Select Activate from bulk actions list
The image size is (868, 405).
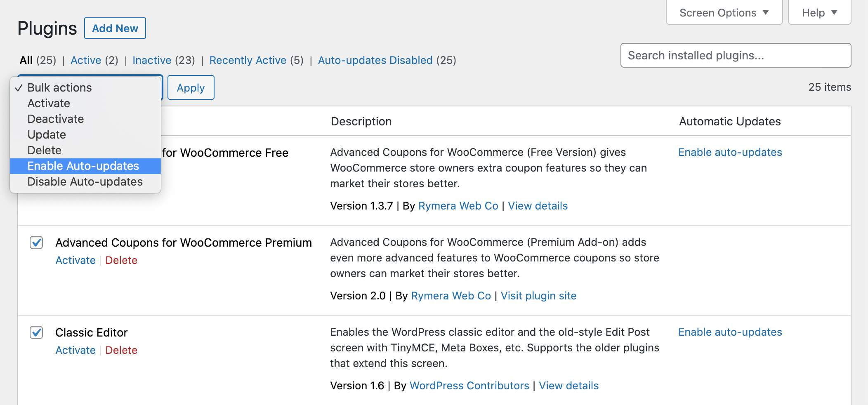click(x=85, y=103)
